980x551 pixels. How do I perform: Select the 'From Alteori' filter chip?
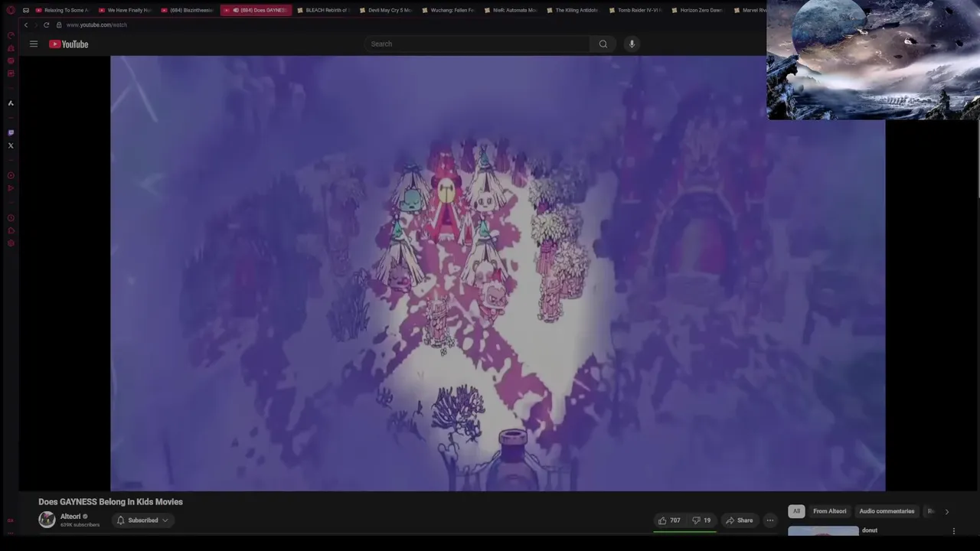click(830, 511)
